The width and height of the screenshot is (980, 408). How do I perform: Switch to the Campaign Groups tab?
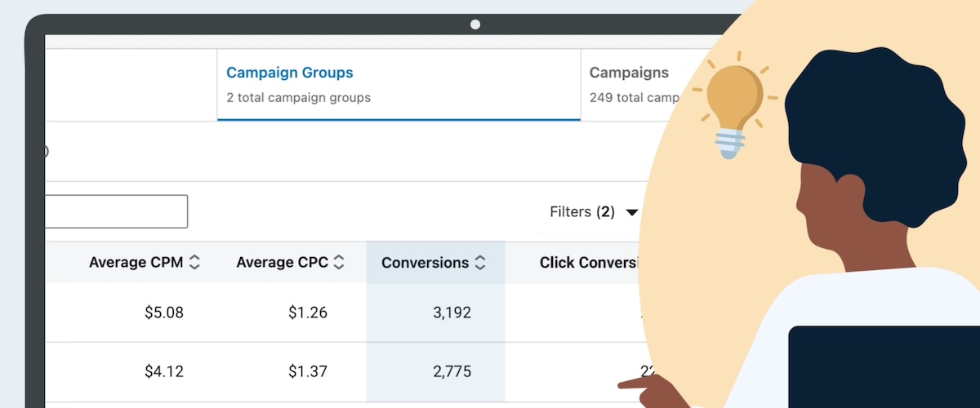(x=290, y=73)
